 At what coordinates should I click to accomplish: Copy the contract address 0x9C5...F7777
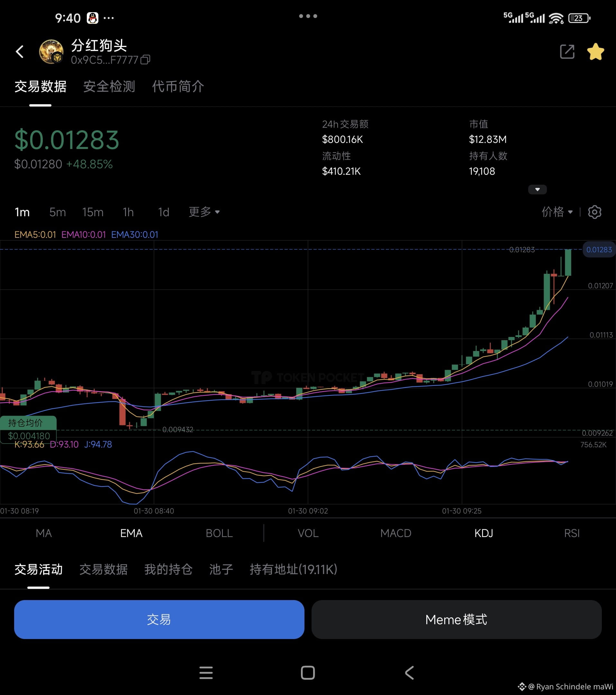145,60
